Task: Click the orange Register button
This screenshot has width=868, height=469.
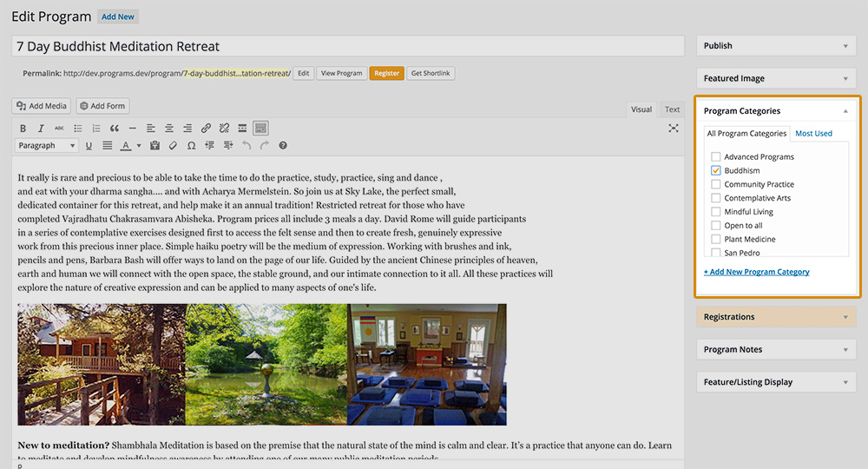Action: (386, 73)
